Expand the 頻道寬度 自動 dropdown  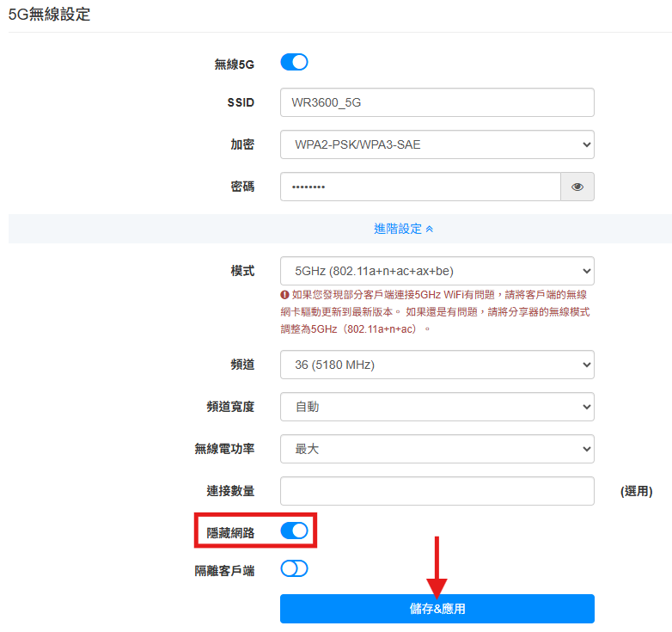437,407
